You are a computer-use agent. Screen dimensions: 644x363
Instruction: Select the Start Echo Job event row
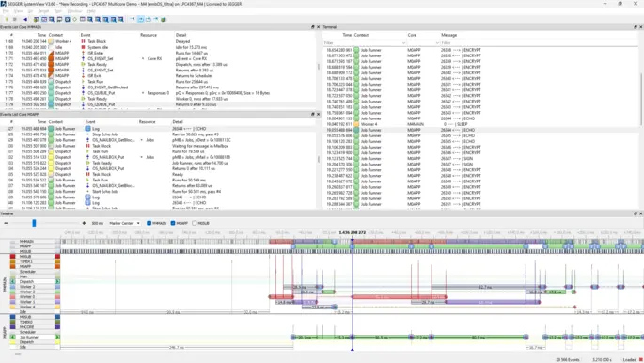158,191
